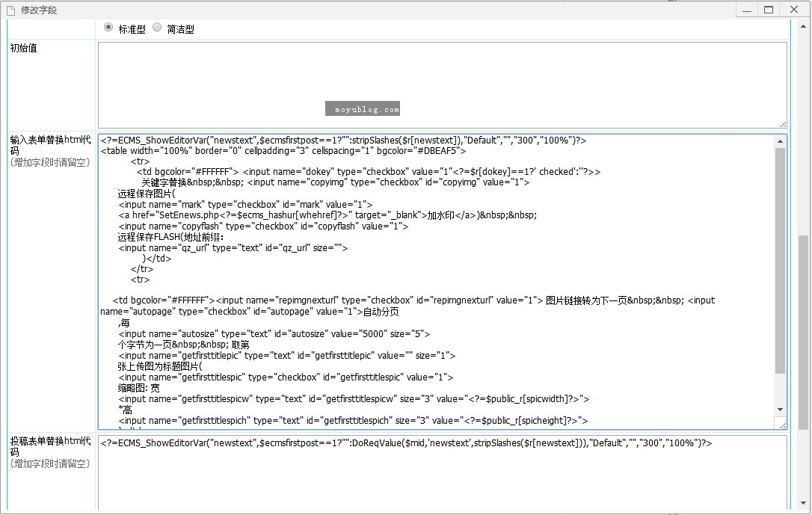Click the page scrollbar's up arrow
Screen dimensions: 812x515
[x=804, y=26]
